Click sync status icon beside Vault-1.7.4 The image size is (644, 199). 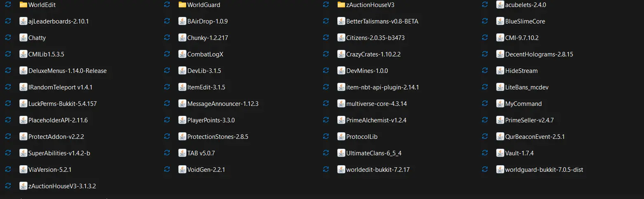(485, 153)
